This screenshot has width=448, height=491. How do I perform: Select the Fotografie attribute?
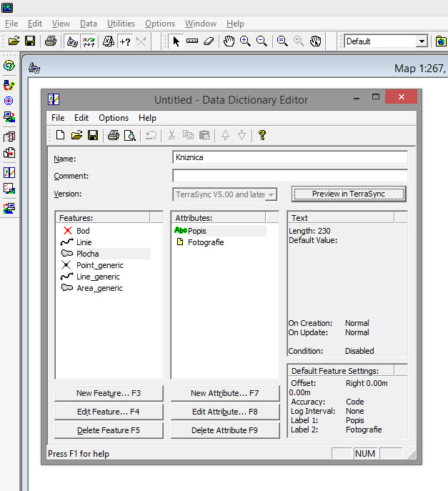click(206, 242)
